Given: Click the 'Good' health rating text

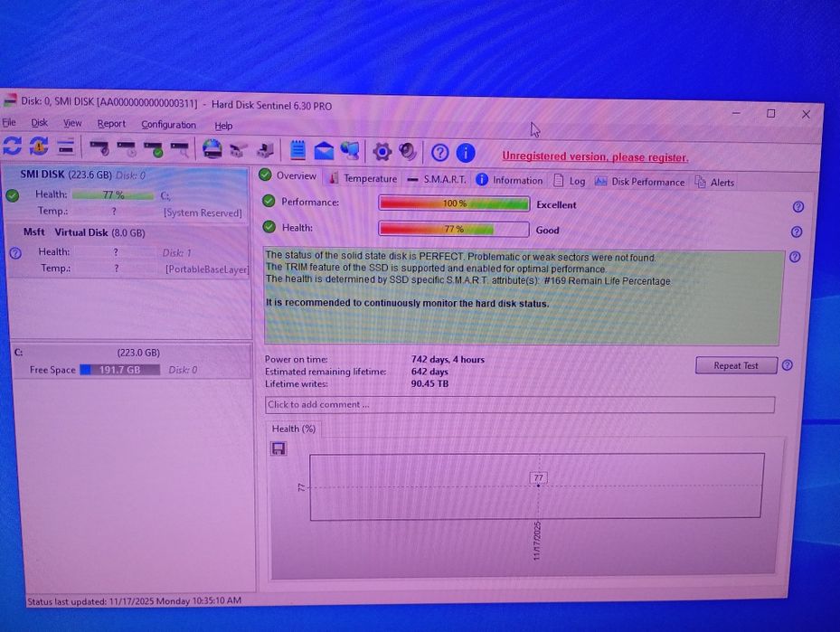Looking at the screenshot, I should tap(548, 231).
